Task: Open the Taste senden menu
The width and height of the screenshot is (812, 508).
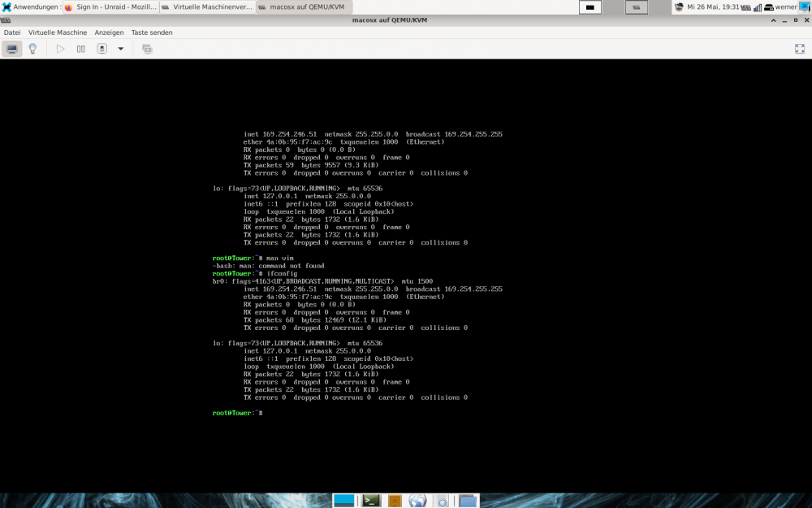Action: (152, 33)
